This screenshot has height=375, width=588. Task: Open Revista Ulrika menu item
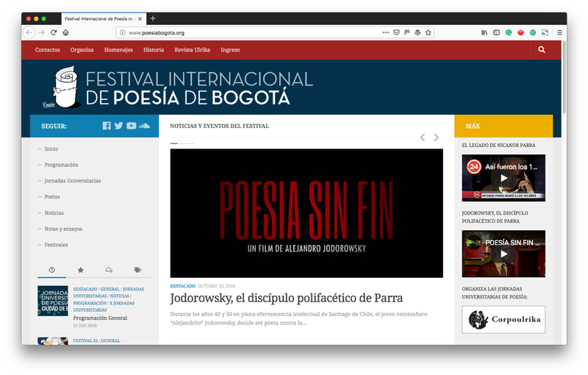click(x=192, y=50)
